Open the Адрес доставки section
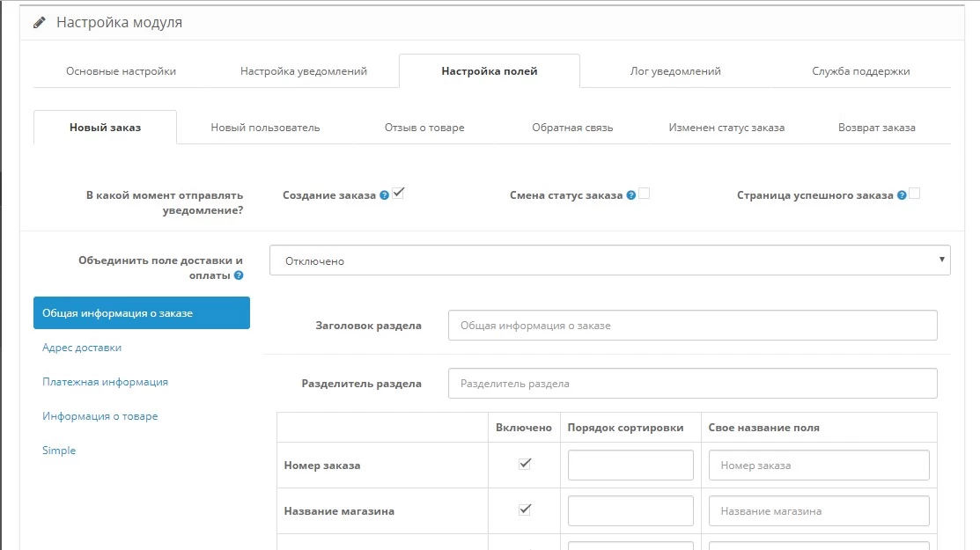 [82, 348]
